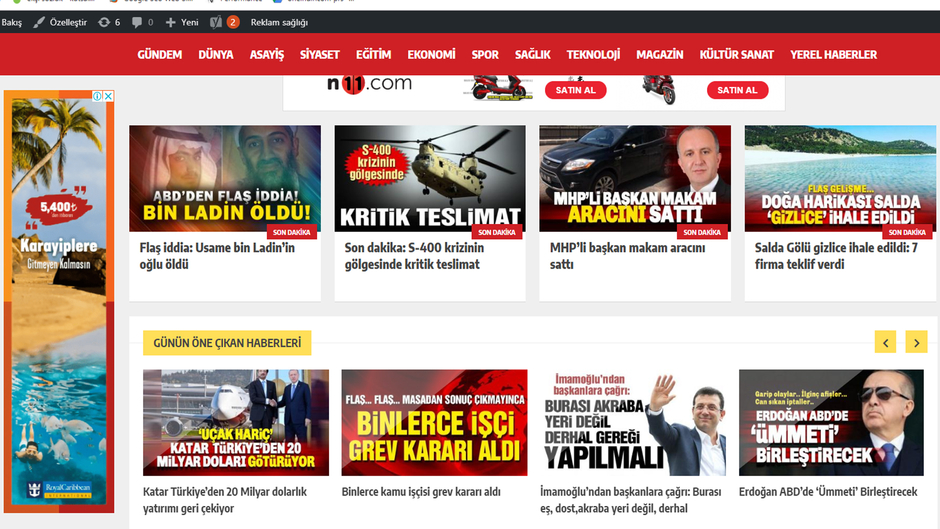This screenshot has height=529, width=940.
Task: Open Reklam sağlığı in admin bar
Action: click(279, 22)
